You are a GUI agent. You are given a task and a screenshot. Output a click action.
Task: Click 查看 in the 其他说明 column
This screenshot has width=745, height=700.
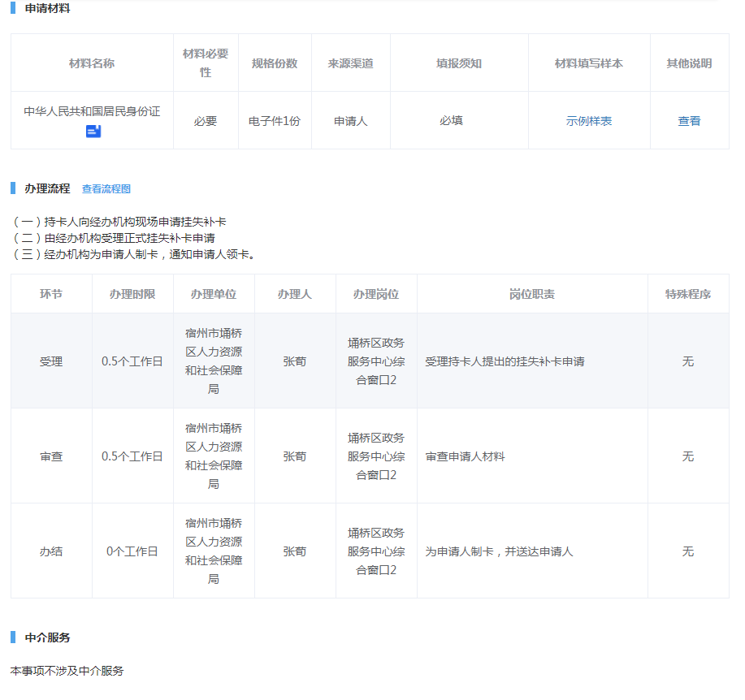tap(689, 121)
